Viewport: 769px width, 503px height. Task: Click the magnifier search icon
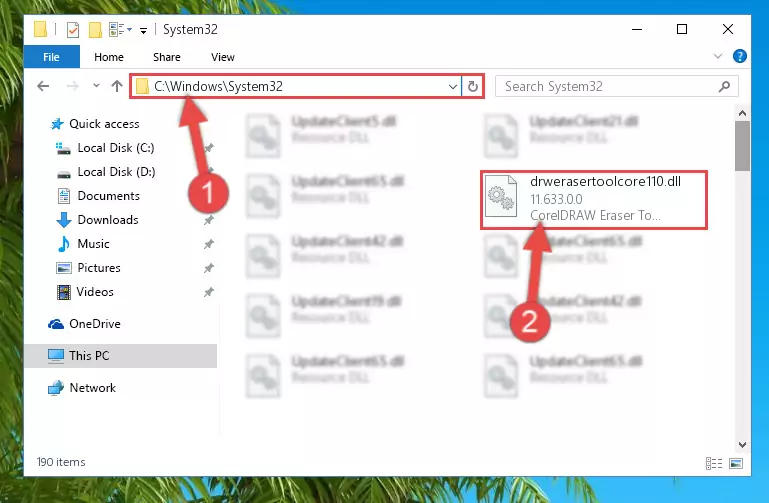coord(724,87)
